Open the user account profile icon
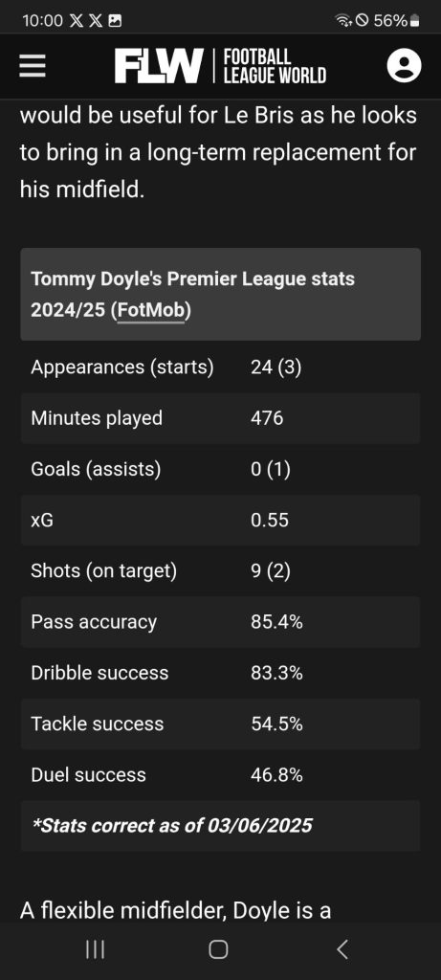This screenshot has height=980, width=441. [404, 66]
